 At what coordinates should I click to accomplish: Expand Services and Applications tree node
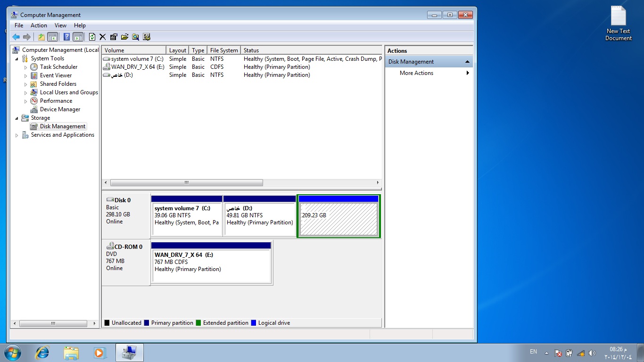[x=17, y=135]
